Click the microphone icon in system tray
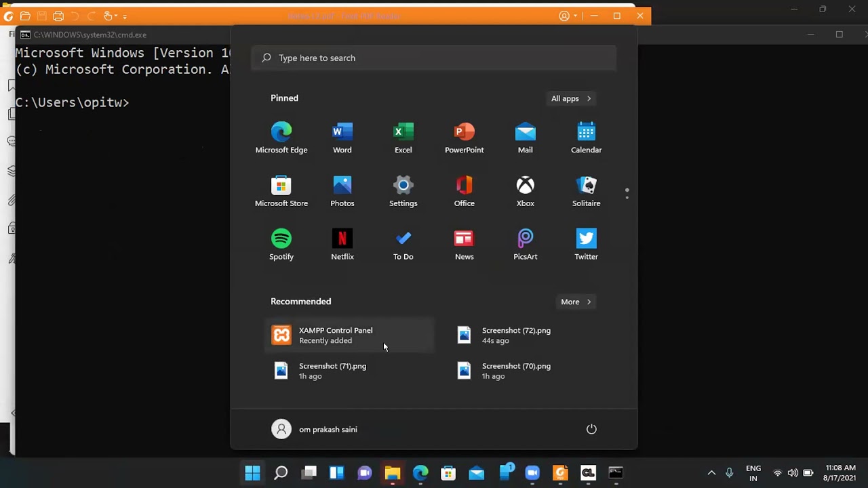 coord(730,472)
